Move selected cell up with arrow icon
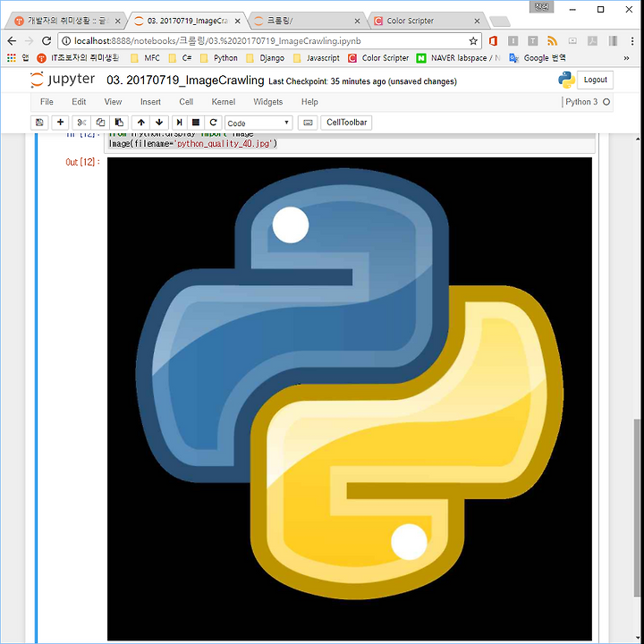The height and width of the screenshot is (644, 644). pos(141,123)
